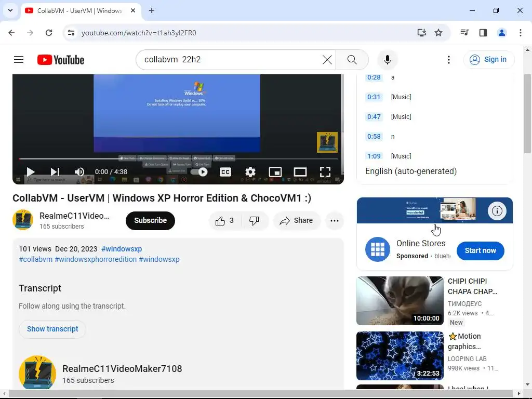Screen dimensions: 532x399
Task: Open player settings gear
Action: pyautogui.click(x=250, y=172)
